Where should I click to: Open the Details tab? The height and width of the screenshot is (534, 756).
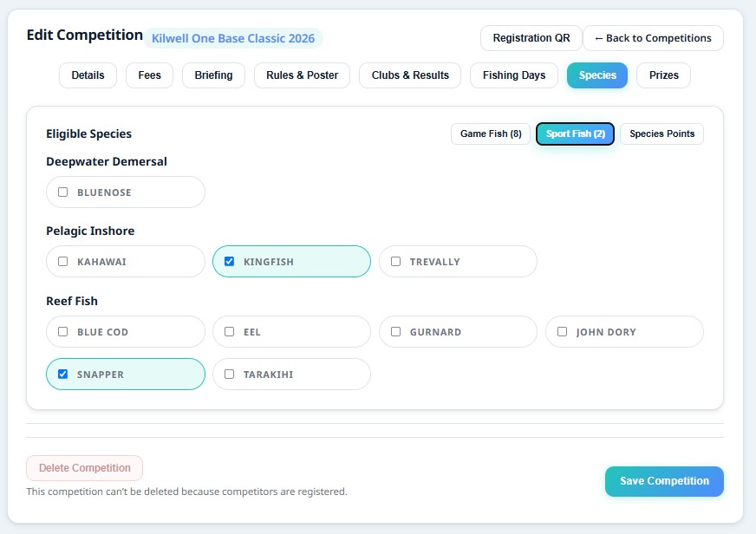[x=88, y=75]
